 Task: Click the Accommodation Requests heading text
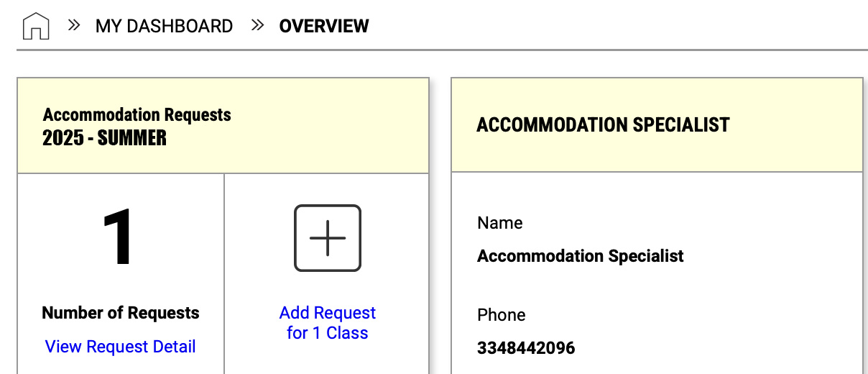(x=137, y=114)
